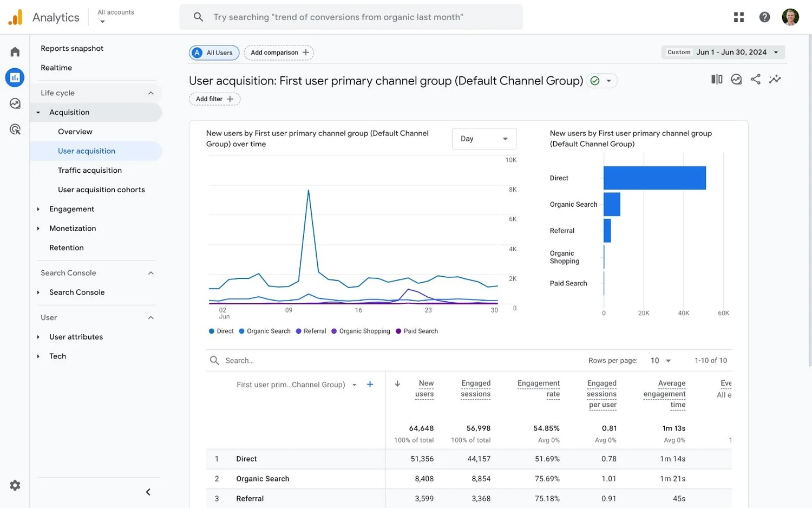Select the Reports icon in the left rail
This screenshot has width=812, height=508.
(15, 77)
